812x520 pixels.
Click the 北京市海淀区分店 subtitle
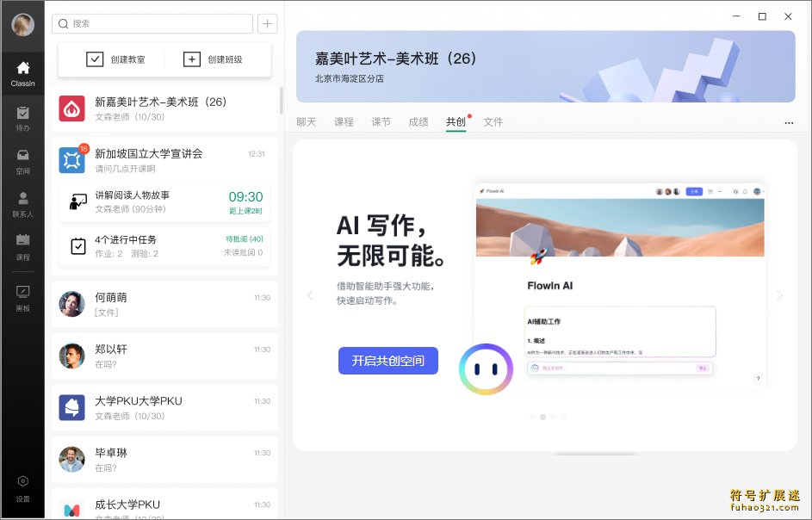tap(350, 78)
